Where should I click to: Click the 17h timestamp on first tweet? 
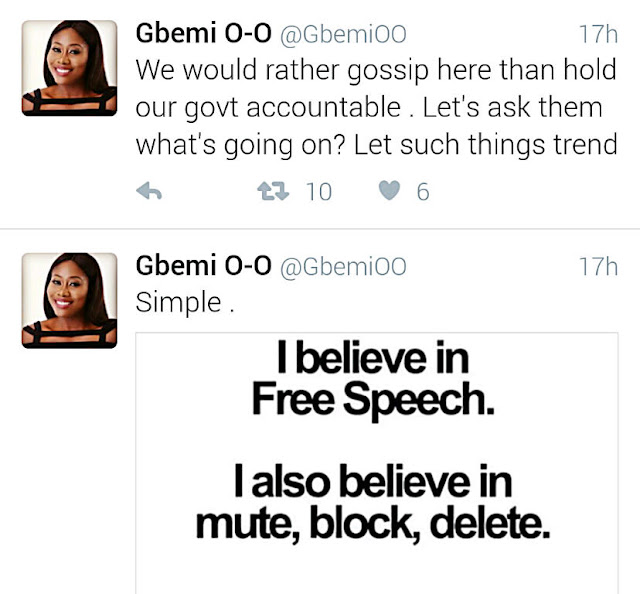pos(597,35)
